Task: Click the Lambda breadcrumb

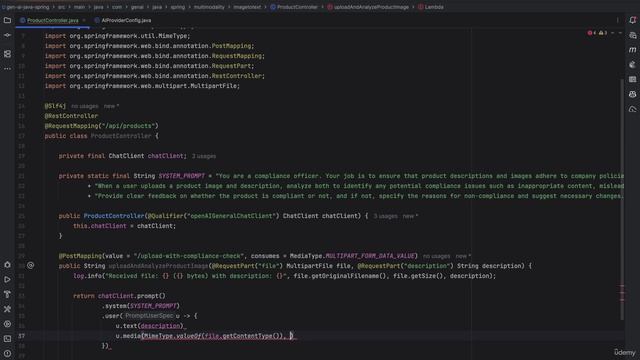Action: pos(431,7)
